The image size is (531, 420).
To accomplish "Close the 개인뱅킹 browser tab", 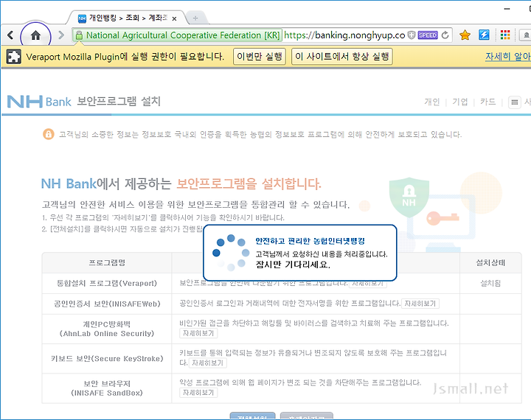I will (x=174, y=18).
